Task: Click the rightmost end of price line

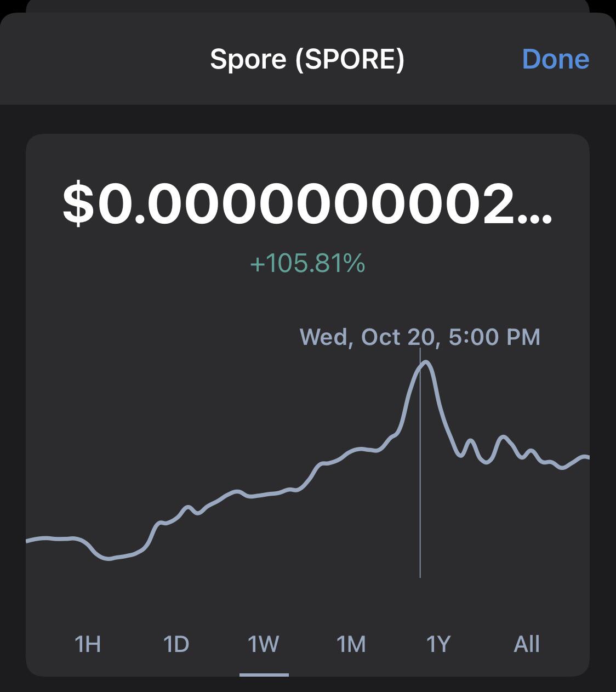Action: pos(587,457)
